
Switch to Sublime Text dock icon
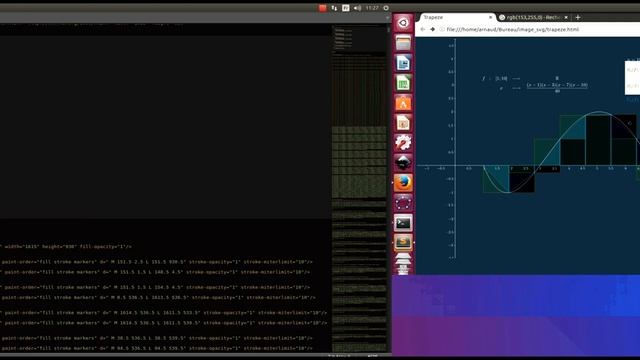403,242
